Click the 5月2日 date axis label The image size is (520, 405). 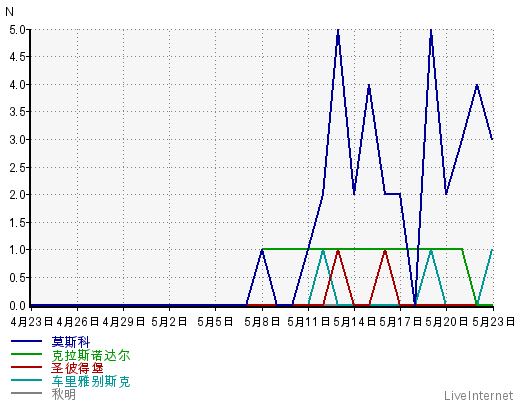tap(169, 322)
